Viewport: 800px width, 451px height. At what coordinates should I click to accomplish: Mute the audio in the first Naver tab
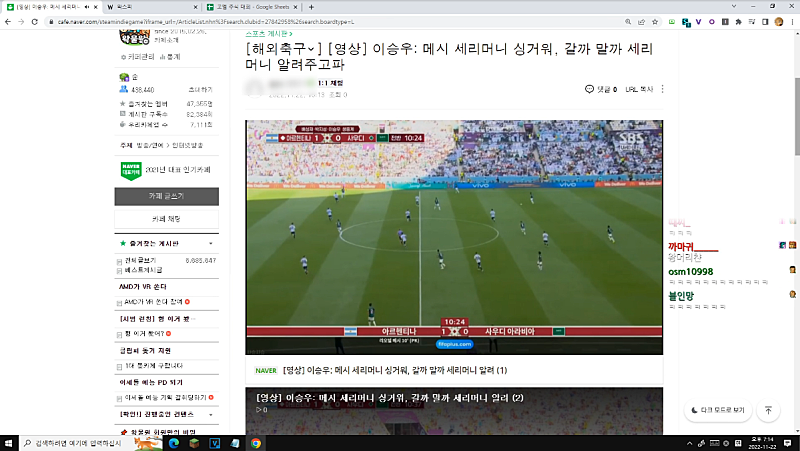87,7
